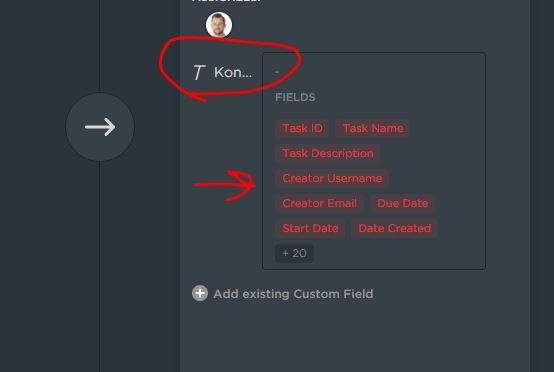The width and height of the screenshot is (554, 372).
Task: Choose the Task Description field tag
Action: 328,153
